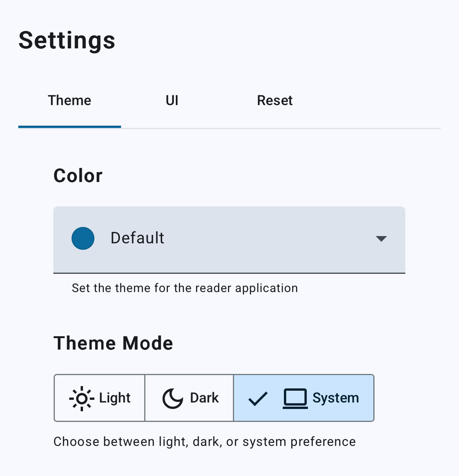Click the 'Set the theme' helper text
Image resolution: width=459 pixels, height=476 pixels.
pos(185,288)
